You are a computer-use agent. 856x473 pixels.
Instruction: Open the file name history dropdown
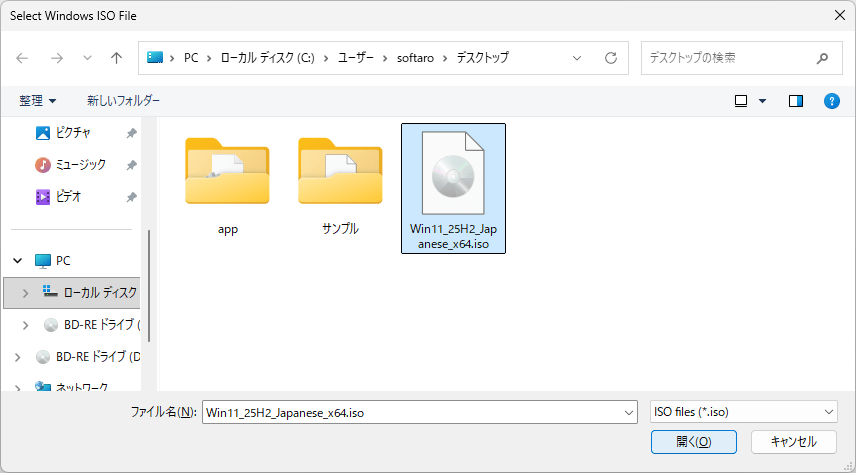coord(628,412)
